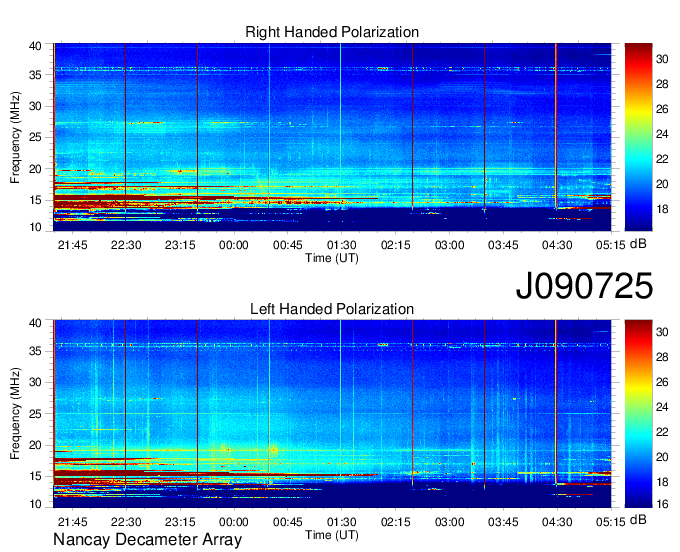Click the Right Handed plot's color scale bar
The height and width of the screenshot is (552, 680).
pyautogui.click(x=638, y=137)
